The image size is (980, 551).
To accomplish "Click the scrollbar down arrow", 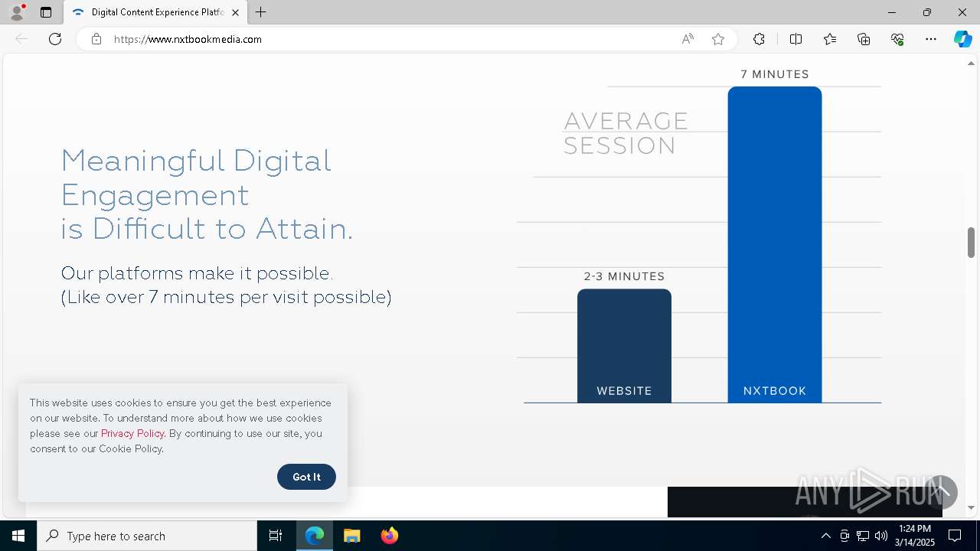I will click(x=971, y=507).
